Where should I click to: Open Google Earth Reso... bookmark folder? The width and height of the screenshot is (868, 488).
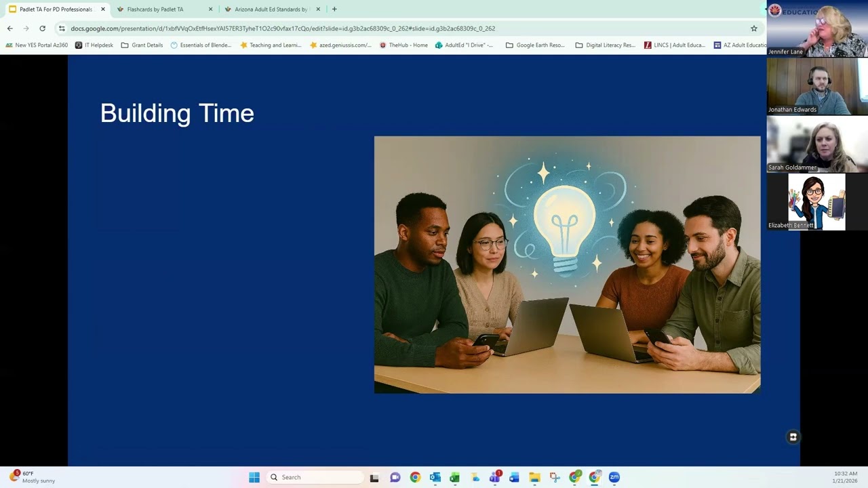pos(535,45)
